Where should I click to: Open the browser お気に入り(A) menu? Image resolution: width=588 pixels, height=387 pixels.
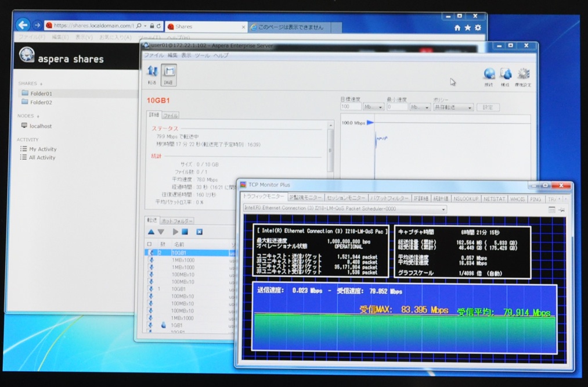pyautogui.click(x=115, y=37)
